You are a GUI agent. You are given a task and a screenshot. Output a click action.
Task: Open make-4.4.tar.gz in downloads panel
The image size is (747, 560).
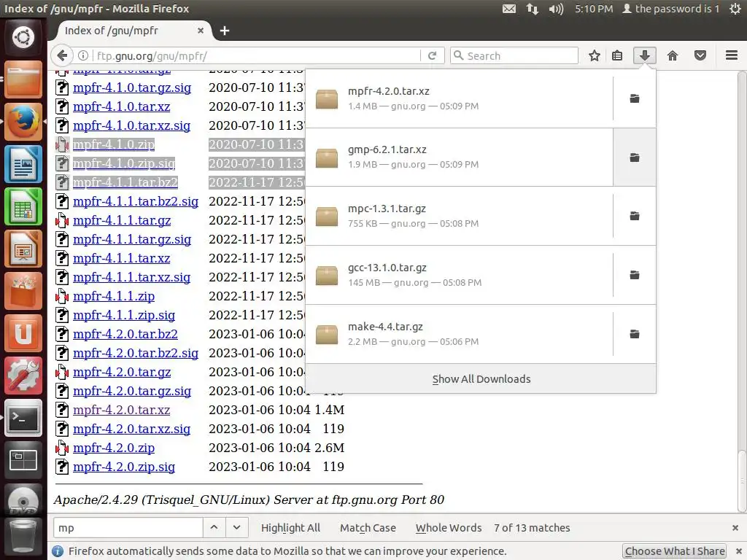coord(460,334)
